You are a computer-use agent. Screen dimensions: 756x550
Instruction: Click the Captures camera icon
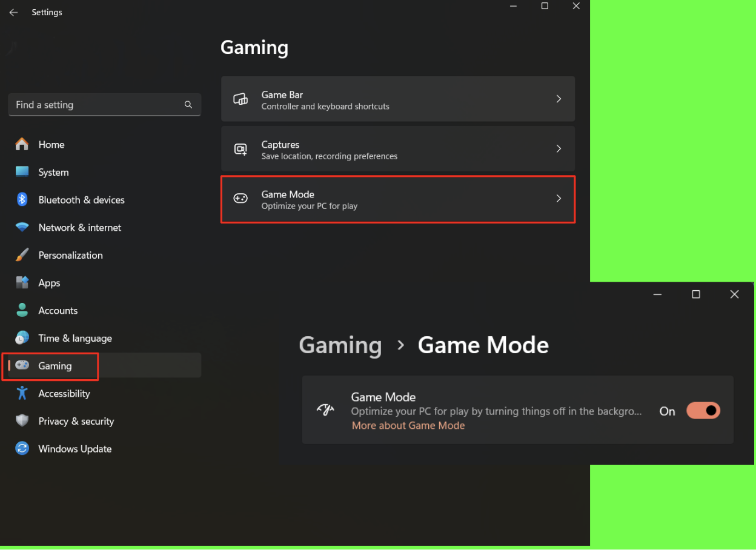pyautogui.click(x=240, y=149)
